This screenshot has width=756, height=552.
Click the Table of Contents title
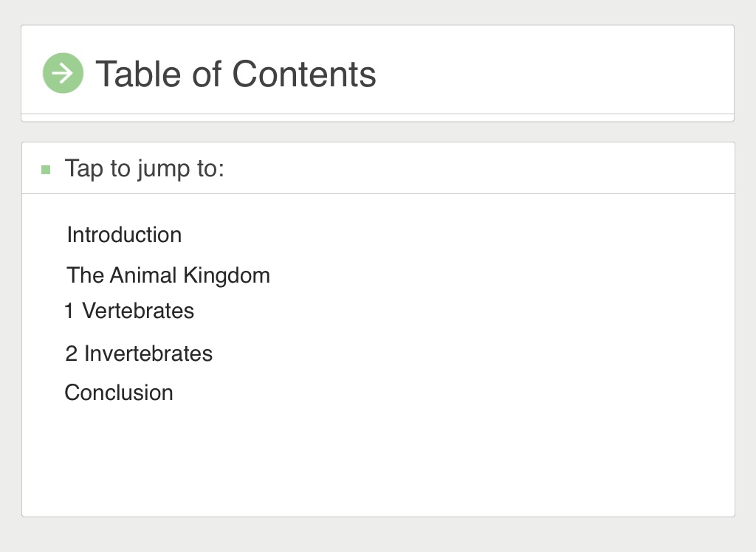[236, 74]
